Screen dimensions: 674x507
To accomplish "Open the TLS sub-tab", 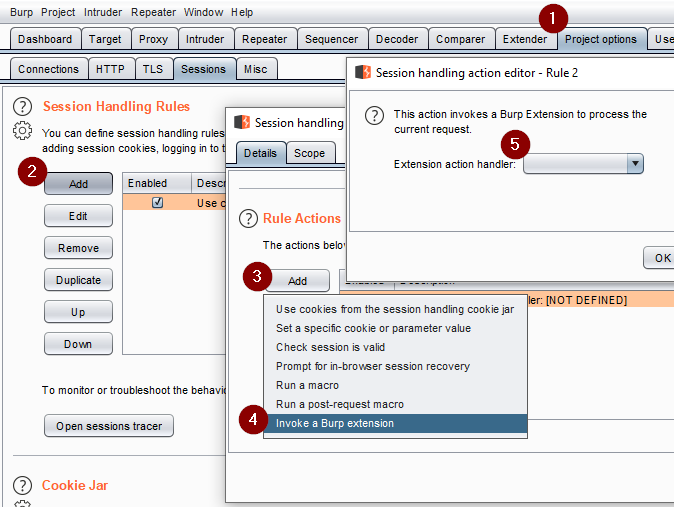I will [153, 69].
